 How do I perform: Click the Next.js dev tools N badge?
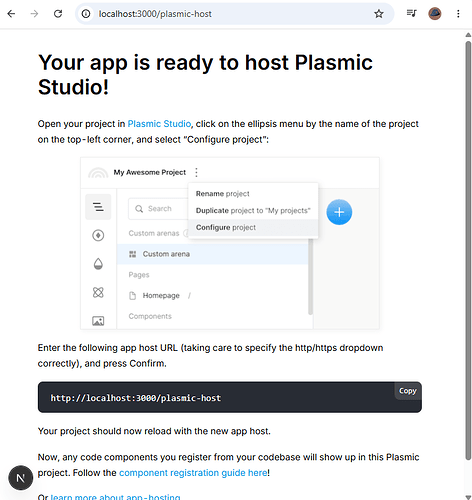pos(21,478)
